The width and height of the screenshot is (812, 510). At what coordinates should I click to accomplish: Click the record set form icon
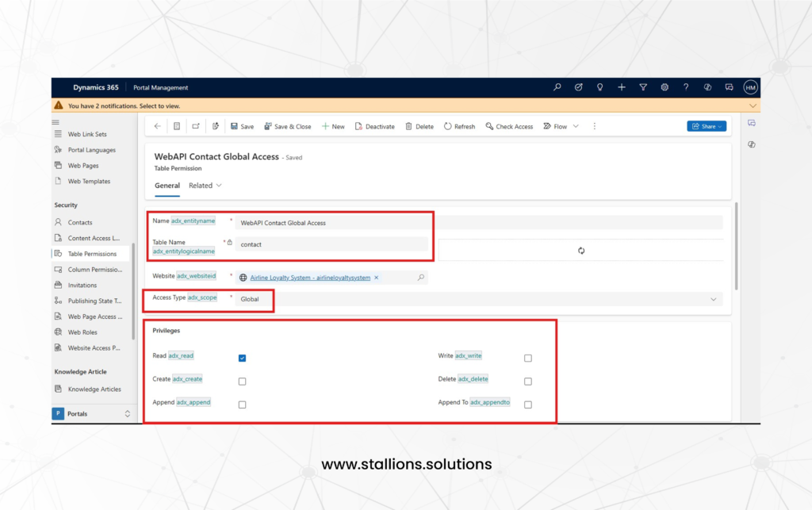coord(177,126)
